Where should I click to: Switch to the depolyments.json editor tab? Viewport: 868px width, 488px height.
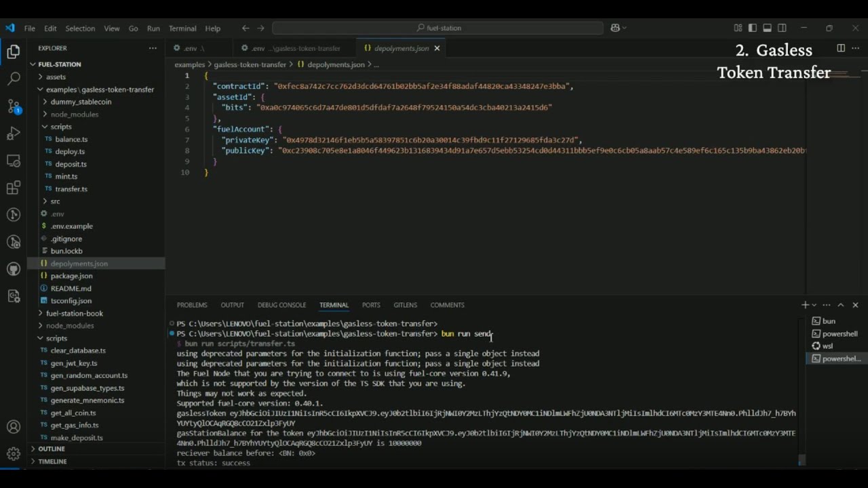401,48
